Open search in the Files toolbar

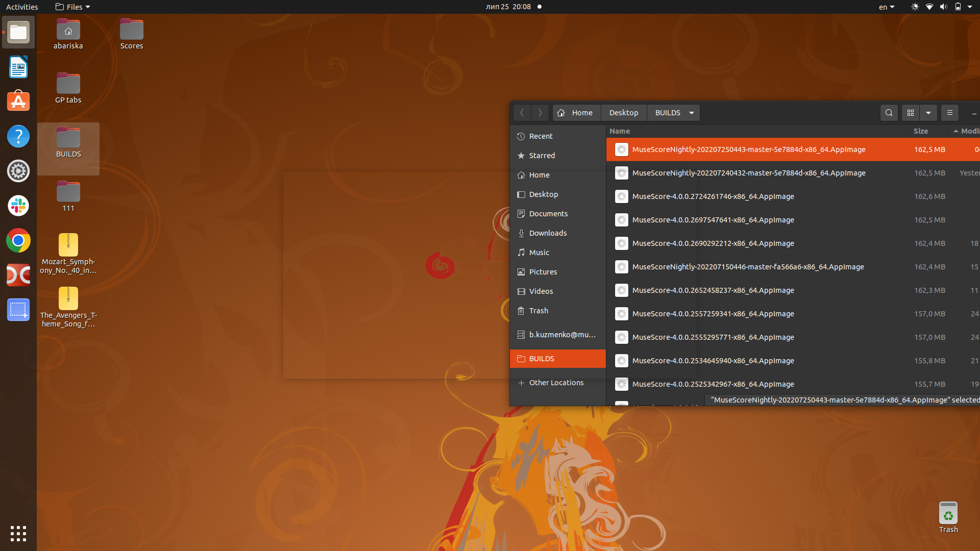tap(889, 113)
